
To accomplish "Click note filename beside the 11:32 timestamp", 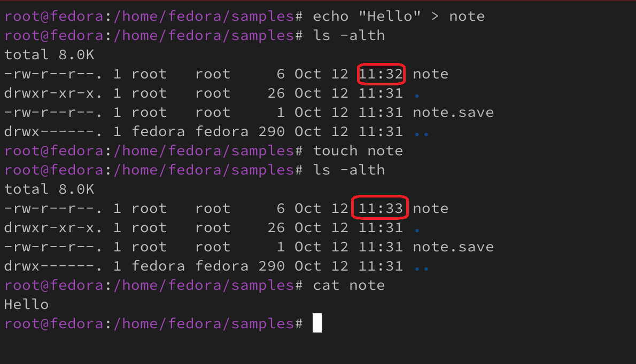I will (x=431, y=74).
